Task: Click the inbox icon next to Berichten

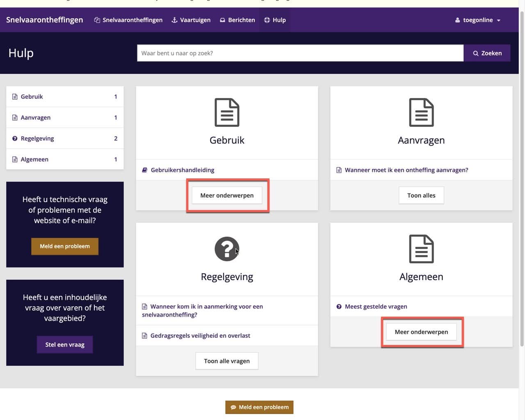Action: (222, 20)
